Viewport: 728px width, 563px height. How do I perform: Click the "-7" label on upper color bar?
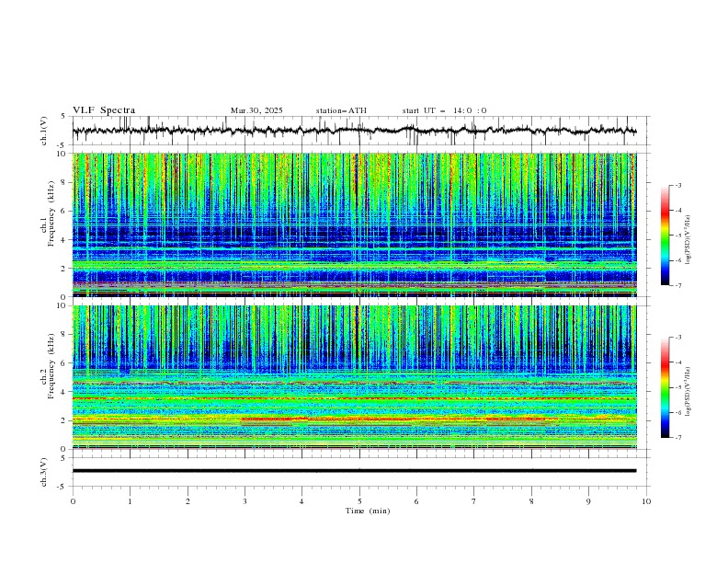coord(677,285)
